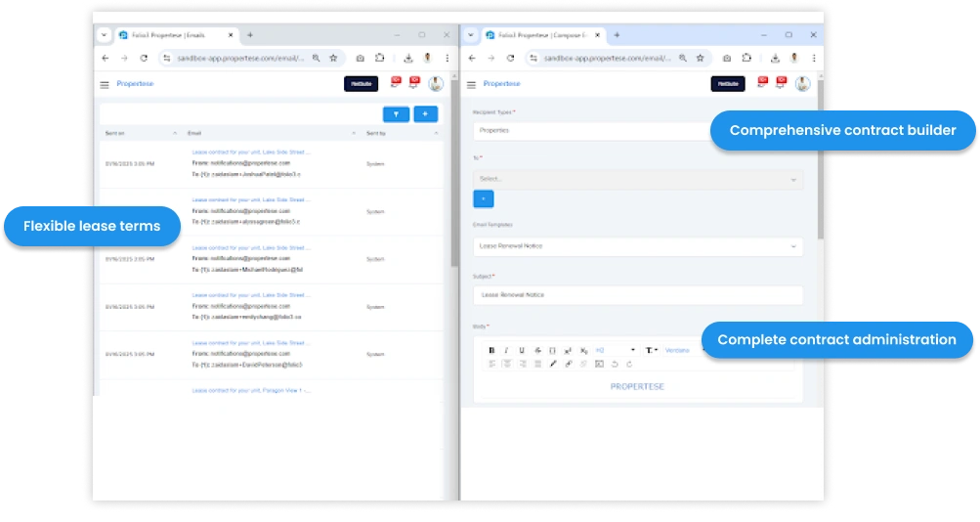Open the user avatar menu in the Emails window
Screen dimensions: 980x522
coord(436,83)
